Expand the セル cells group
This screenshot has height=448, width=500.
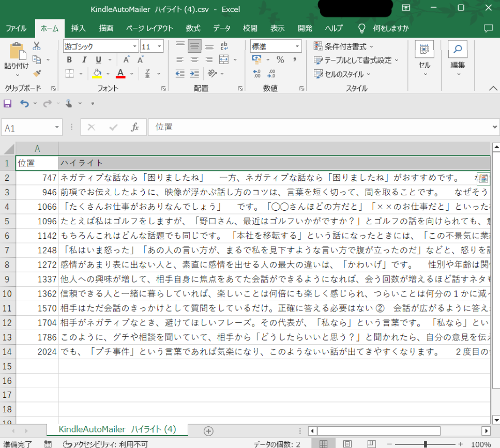[x=425, y=58]
